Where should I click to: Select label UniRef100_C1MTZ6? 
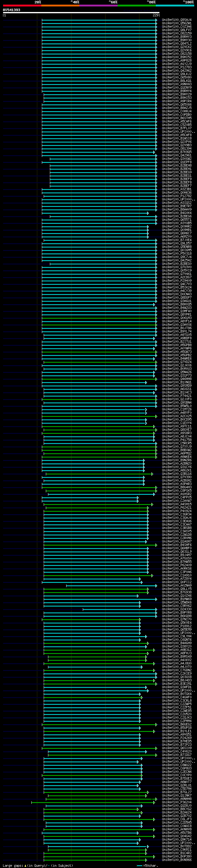click(176, 410)
